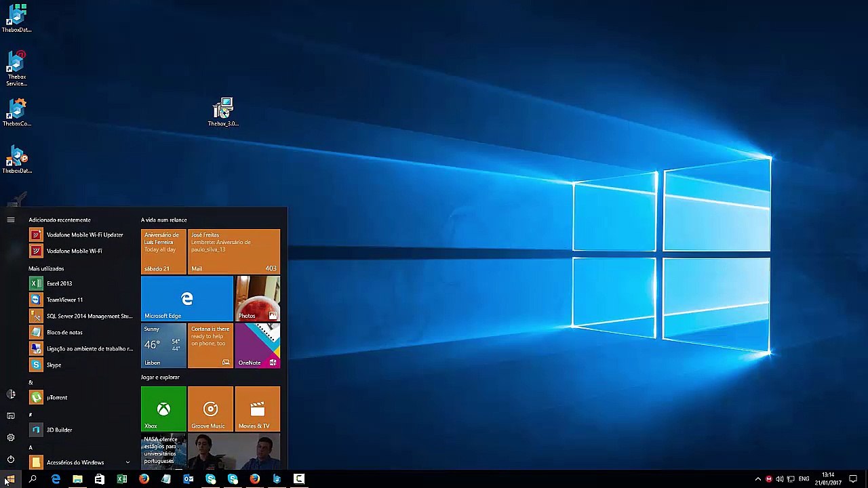Click the 'A vida num relance' group title
The height and width of the screenshot is (488, 868).
click(x=163, y=220)
